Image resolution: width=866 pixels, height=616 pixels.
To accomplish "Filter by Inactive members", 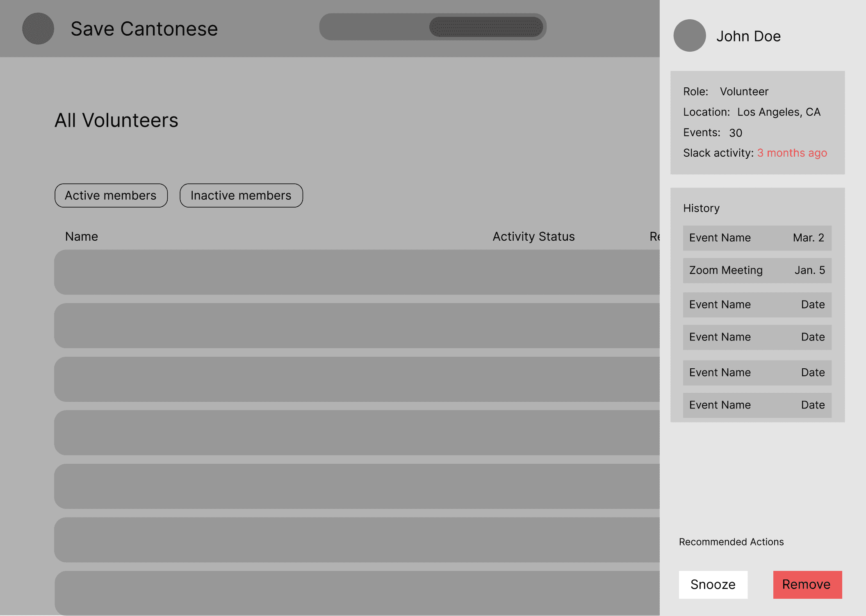I will coord(241,196).
